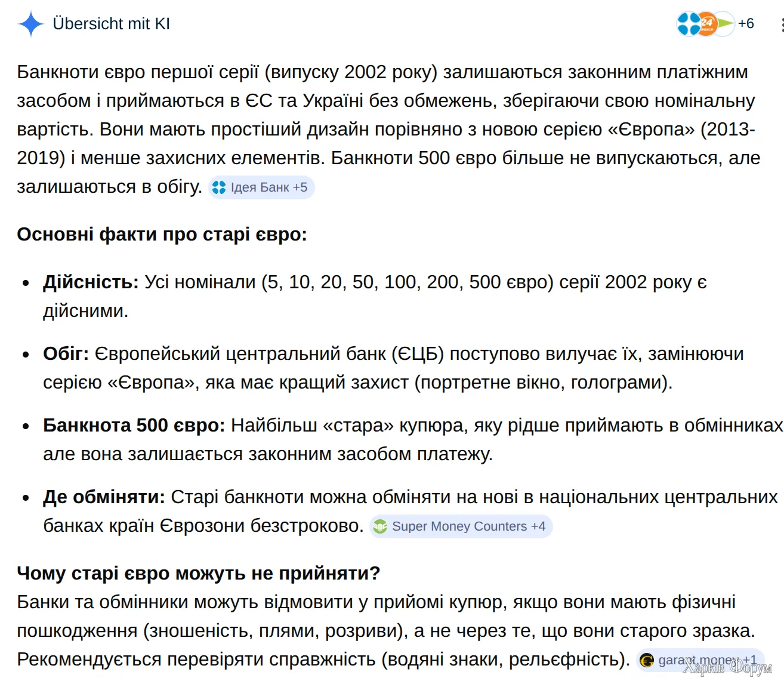This screenshot has width=784, height=684.
Task: Click the yellow euro favicon on garant.money chip
Action: (647, 661)
